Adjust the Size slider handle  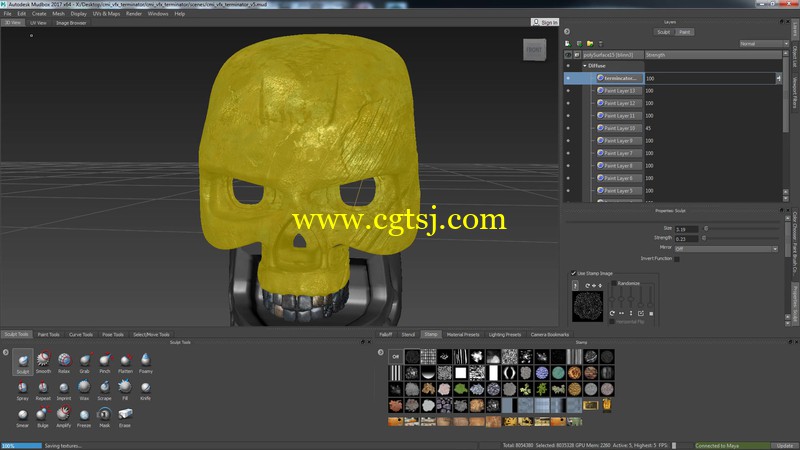coord(706,229)
